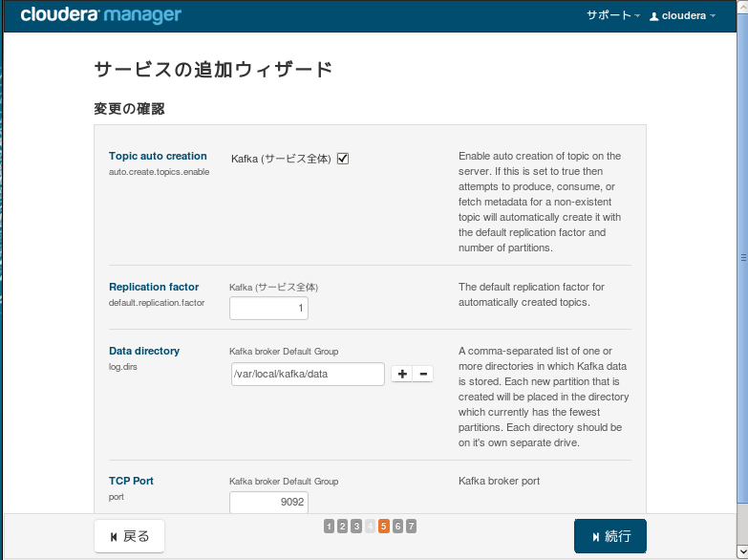Click the page's vertical scrollbar thumb
Screen dimensions: 748x560
tap(743, 258)
